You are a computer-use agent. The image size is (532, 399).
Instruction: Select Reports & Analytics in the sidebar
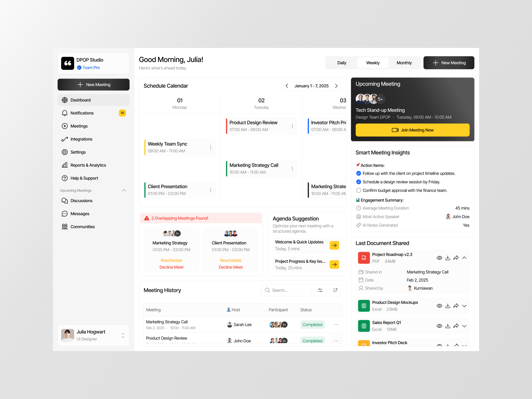click(88, 165)
